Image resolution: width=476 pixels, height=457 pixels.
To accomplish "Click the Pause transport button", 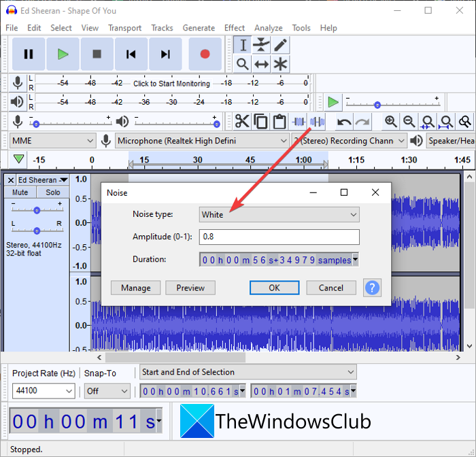I will click(29, 54).
